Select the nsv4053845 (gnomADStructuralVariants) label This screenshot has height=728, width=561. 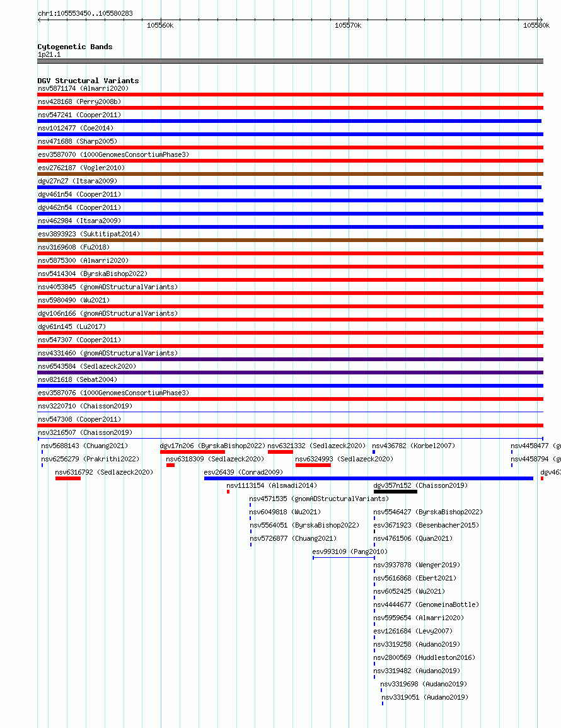[108, 287]
